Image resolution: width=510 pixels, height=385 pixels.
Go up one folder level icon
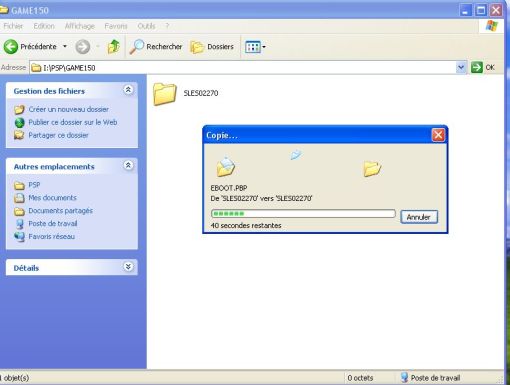pos(114,47)
